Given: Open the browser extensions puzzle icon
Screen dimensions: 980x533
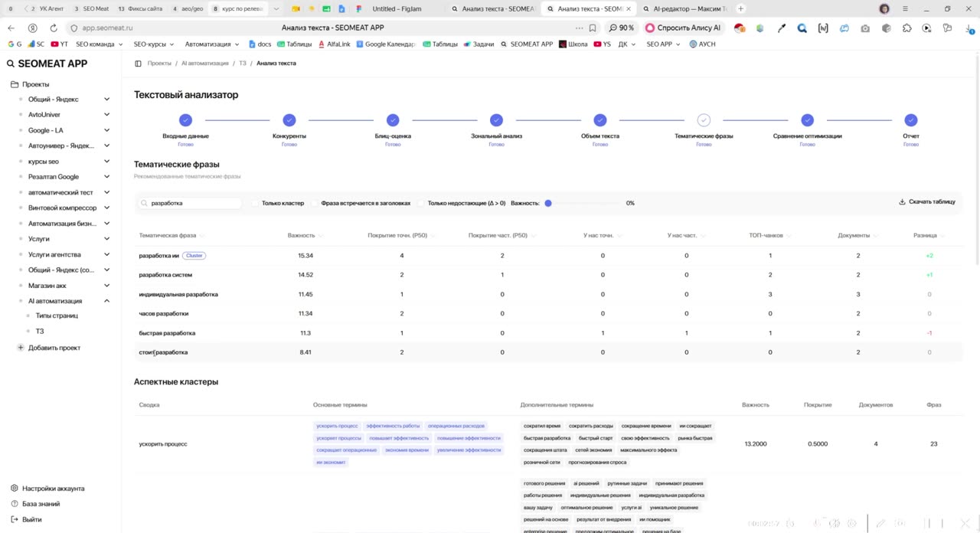Looking at the screenshot, I should [906, 28].
